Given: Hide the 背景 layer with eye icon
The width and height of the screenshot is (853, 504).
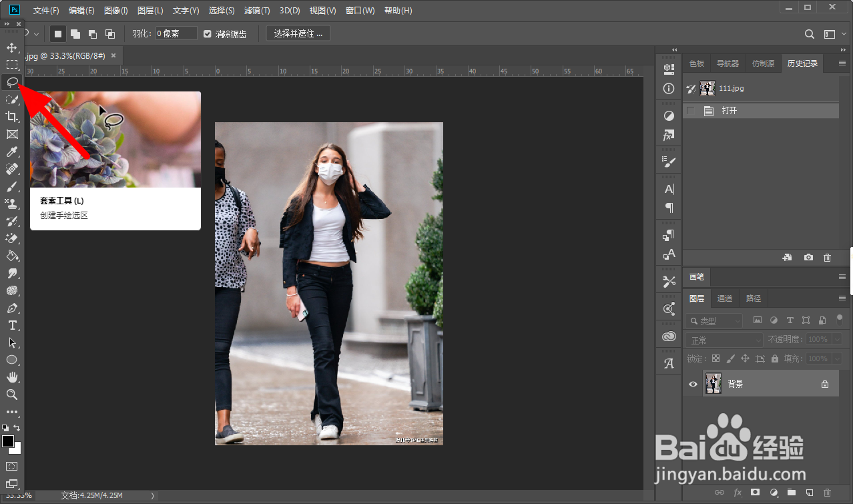Looking at the screenshot, I should (x=693, y=384).
